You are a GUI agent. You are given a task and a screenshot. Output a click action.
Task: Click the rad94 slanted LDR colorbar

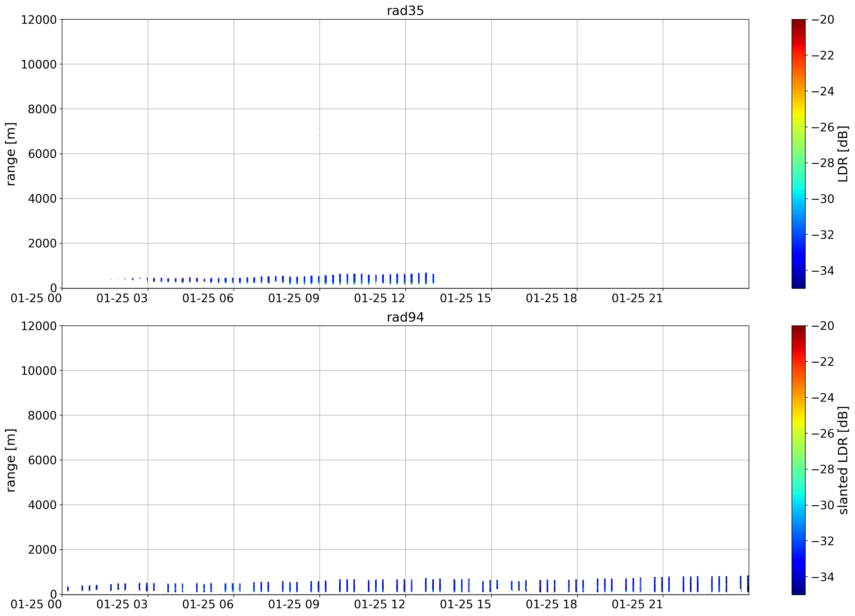798,460
